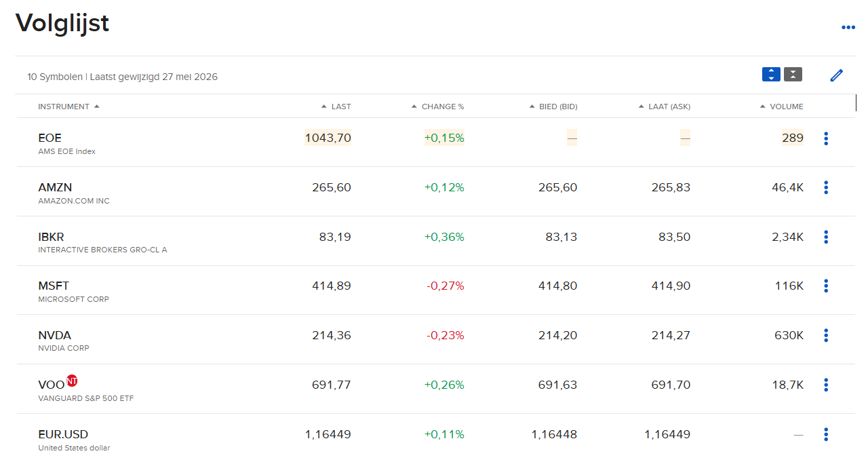Open the AMZN row options menu
Screen dimensions: 868x460
(x=826, y=187)
